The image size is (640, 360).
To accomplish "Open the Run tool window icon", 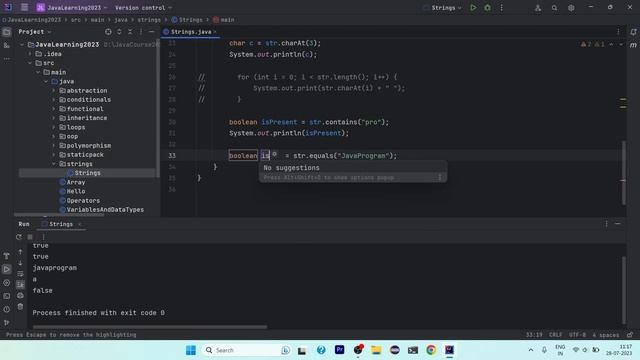I will 7,269.
